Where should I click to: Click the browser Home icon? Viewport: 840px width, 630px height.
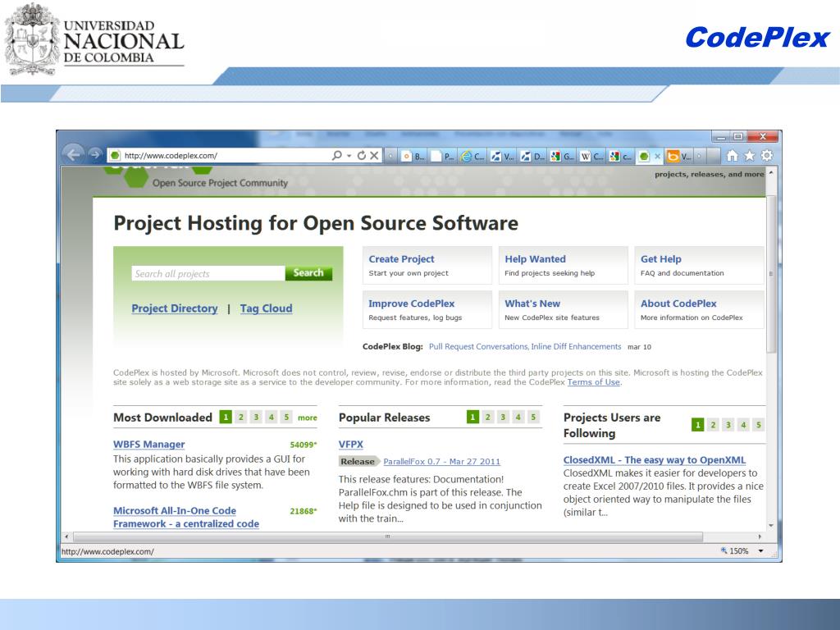[732, 155]
